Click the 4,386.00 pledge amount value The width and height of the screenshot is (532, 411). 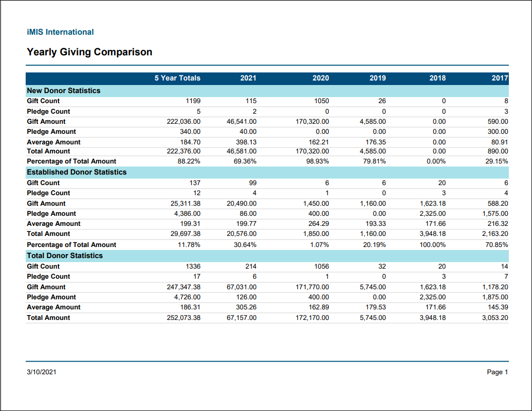tap(187, 214)
